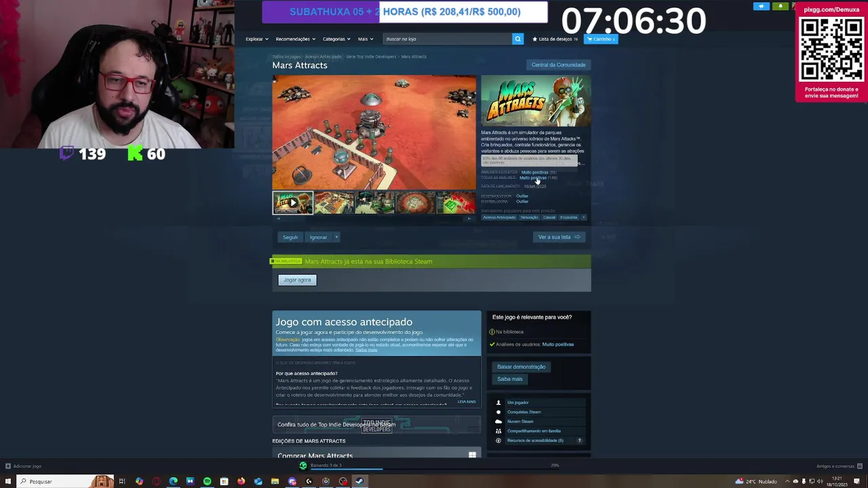Open Série Top Indie Developers breadcrumb
This screenshot has height=488, width=868.
click(371, 57)
